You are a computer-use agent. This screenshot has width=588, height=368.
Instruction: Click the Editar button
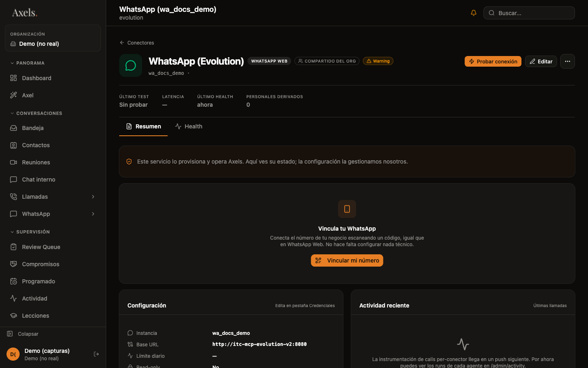coord(541,61)
